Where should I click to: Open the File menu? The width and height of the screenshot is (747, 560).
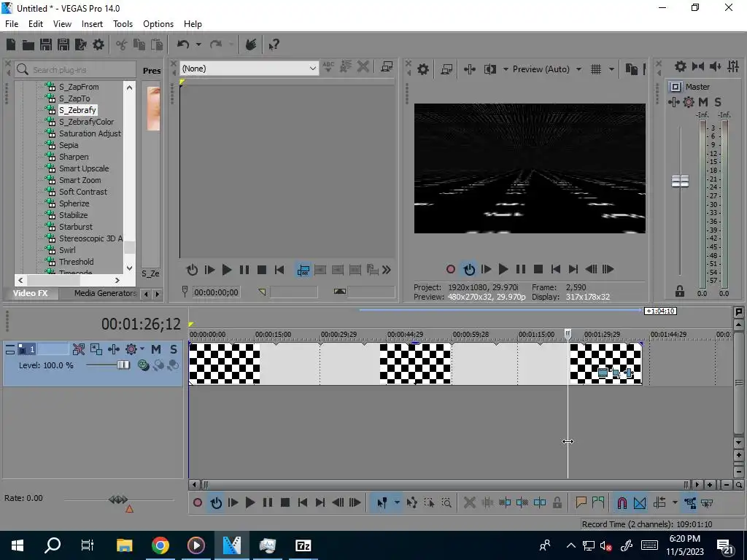tap(12, 24)
